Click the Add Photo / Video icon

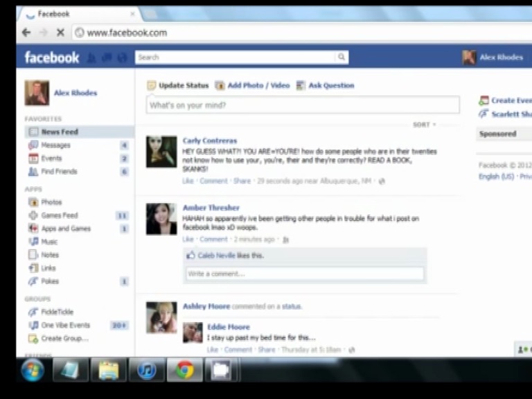coord(220,85)
